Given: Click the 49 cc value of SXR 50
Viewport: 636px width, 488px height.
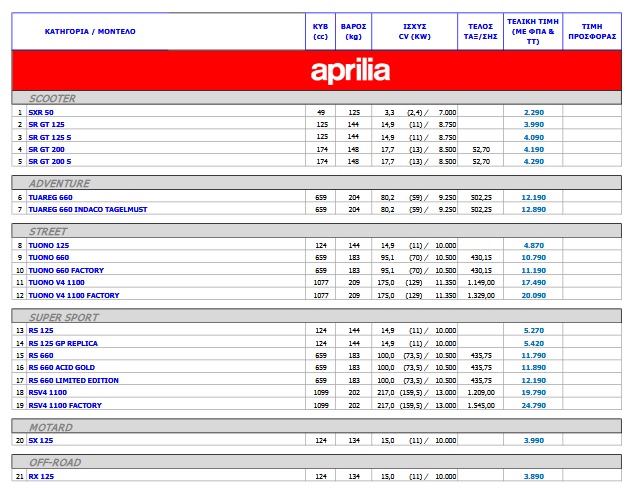Looking at the screenshot, I should pyautogui.click(x=321, y=112).
